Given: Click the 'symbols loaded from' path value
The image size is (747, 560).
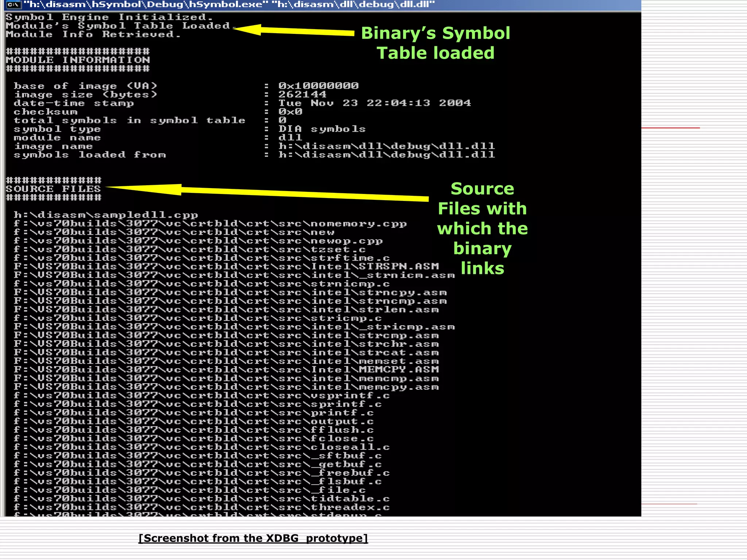Looking at the screenshot, I should [x=387, y=155].
